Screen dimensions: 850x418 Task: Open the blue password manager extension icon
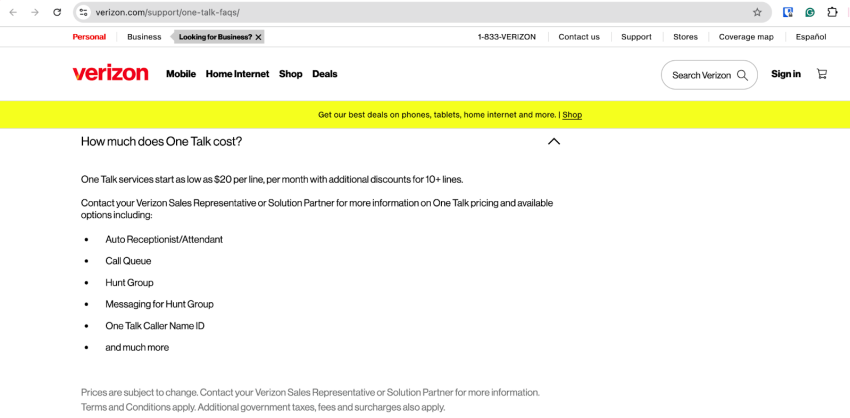pos(788,12)
